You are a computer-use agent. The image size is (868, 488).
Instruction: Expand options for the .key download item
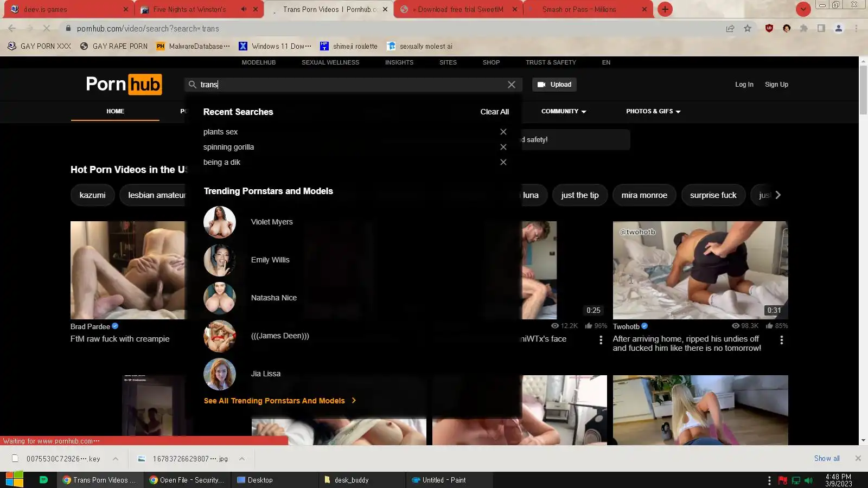[x=116, y=459]
